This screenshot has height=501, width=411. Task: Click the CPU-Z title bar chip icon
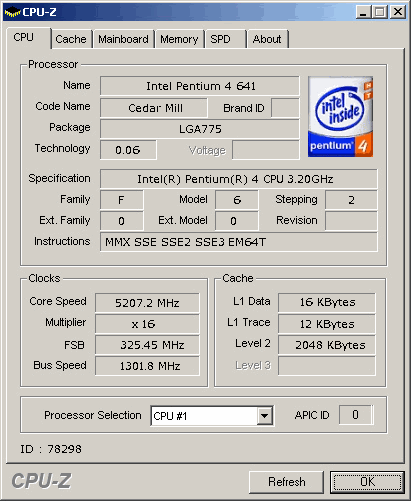pyautogui.click(x=12, y=12)
